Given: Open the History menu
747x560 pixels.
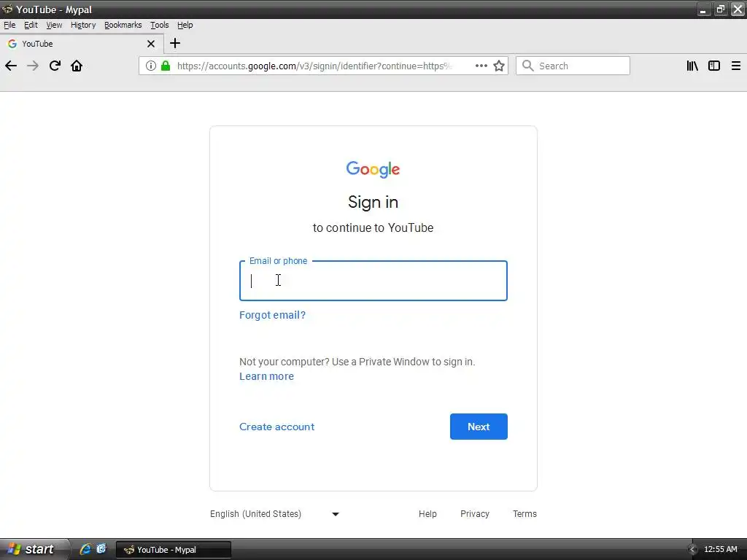Looking at the screenshot, I should (x=83, y=25).
